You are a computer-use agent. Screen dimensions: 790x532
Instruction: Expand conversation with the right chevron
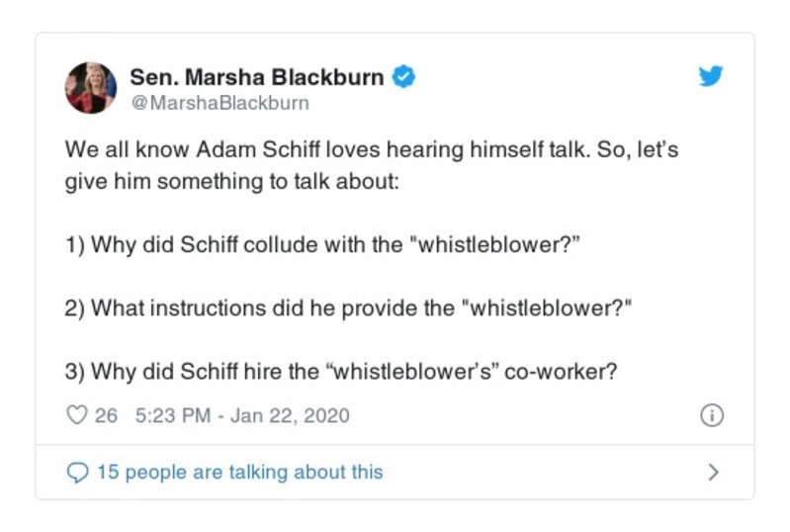point(712,472)
